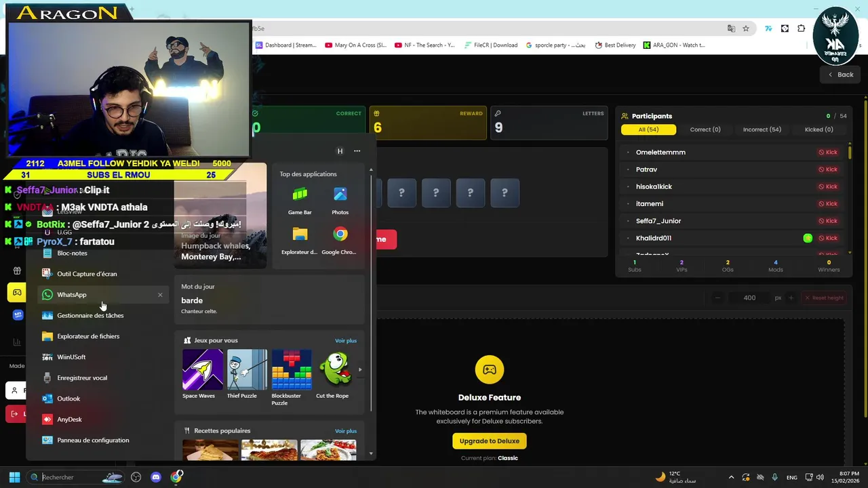This screenshot has width=868, height=488.
Task: Click Voir plus beside Recettes populaires
Action: point(345,431)
